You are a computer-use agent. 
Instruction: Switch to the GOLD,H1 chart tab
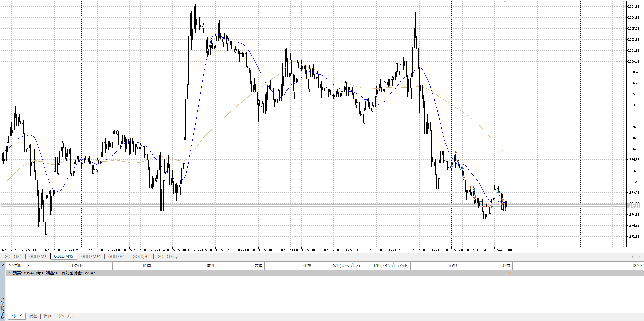click(116, 257)
